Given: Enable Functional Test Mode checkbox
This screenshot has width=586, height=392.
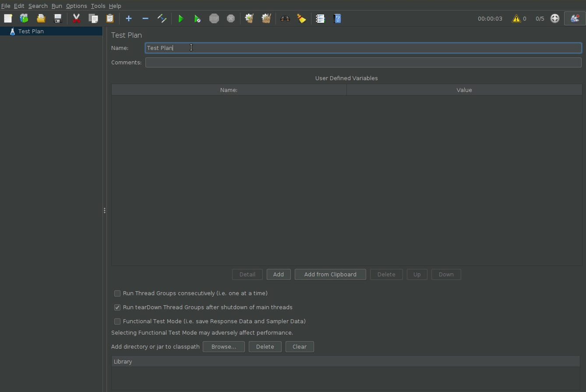Looking at the screenshot, I should [117, 321].
